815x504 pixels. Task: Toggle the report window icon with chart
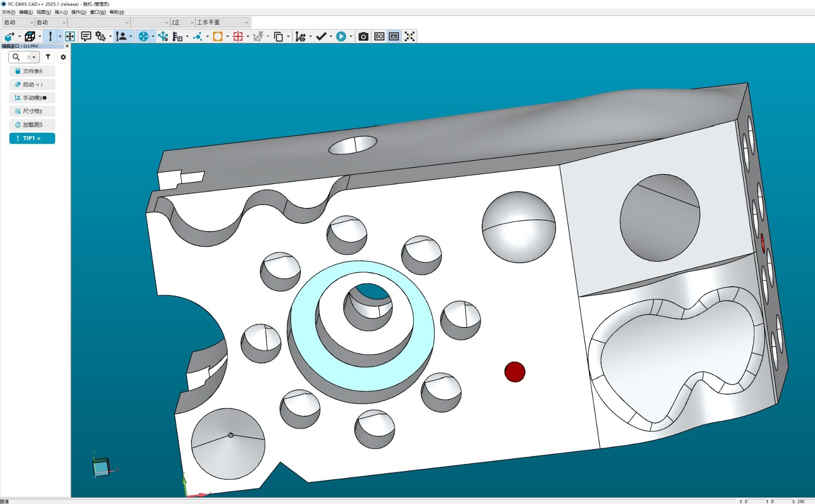393,36
